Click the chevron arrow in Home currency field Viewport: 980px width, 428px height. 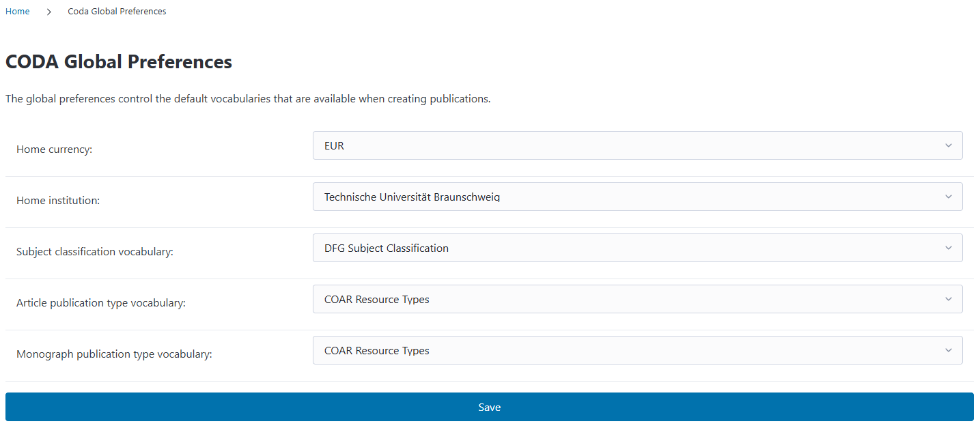tap(948, 145)
